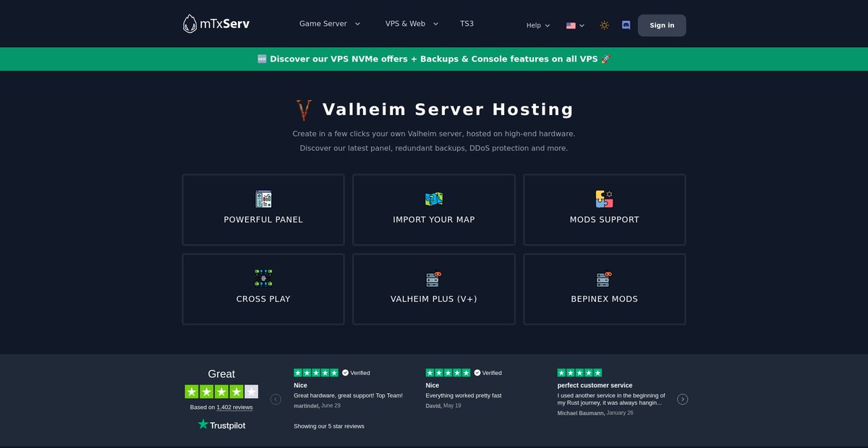Click 'perfect customer service' review title
Viewport: 868px width, 448px height.
[595, 385]
